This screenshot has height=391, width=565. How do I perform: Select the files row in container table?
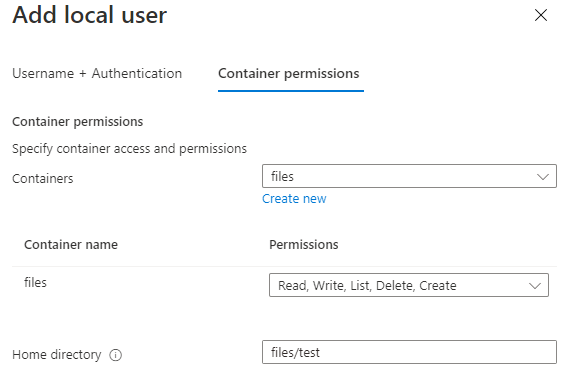pos(284,285)
